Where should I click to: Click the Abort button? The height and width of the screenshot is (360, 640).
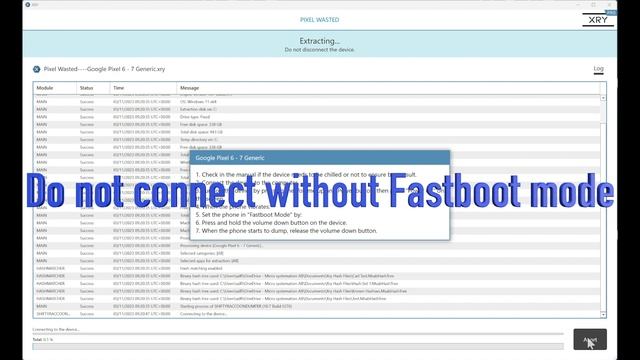coord(590,339)
